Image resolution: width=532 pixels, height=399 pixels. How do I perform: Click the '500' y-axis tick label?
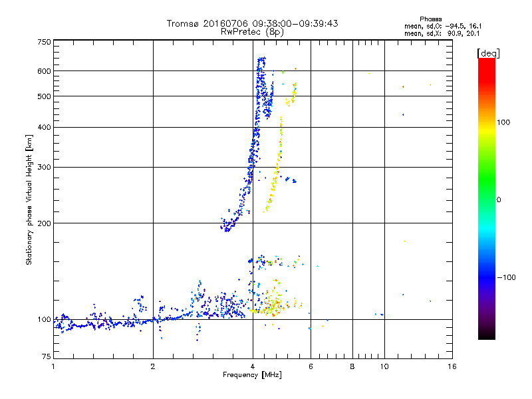pyautogui.click(x=44, y=96)
